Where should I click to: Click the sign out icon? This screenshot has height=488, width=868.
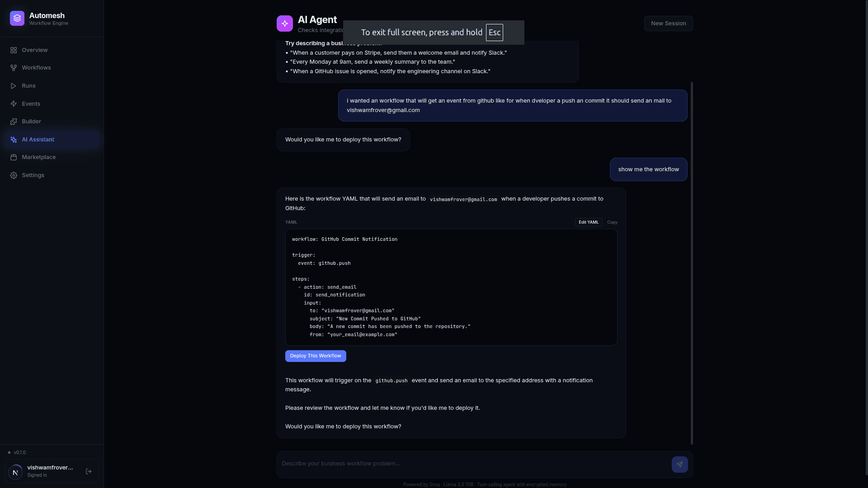coord(89,471)
